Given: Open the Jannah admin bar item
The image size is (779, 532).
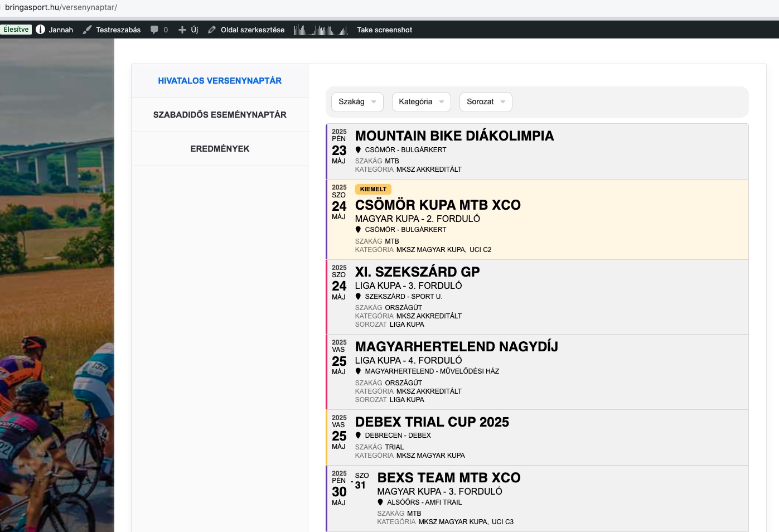Looking at the screenshot, I should click(61, 30).
